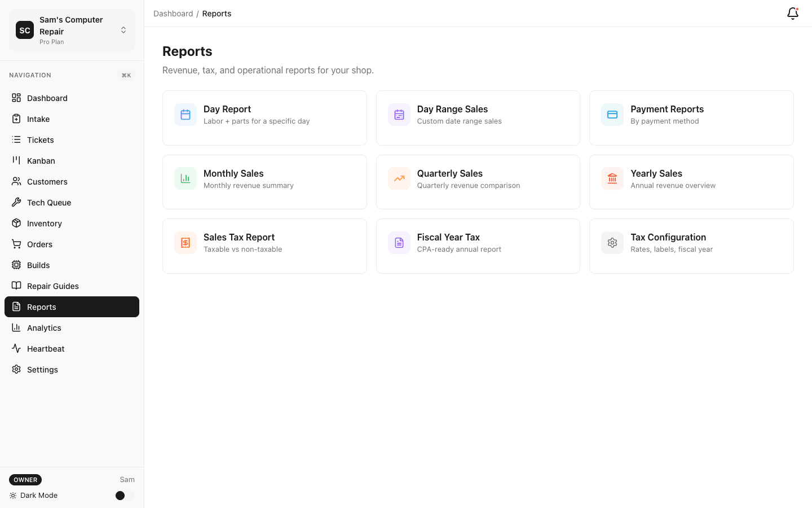Open the Sales Tax Report dollar icon
Image resolution: width=812 pixels, height=508 pixels.
coord(185,242)
